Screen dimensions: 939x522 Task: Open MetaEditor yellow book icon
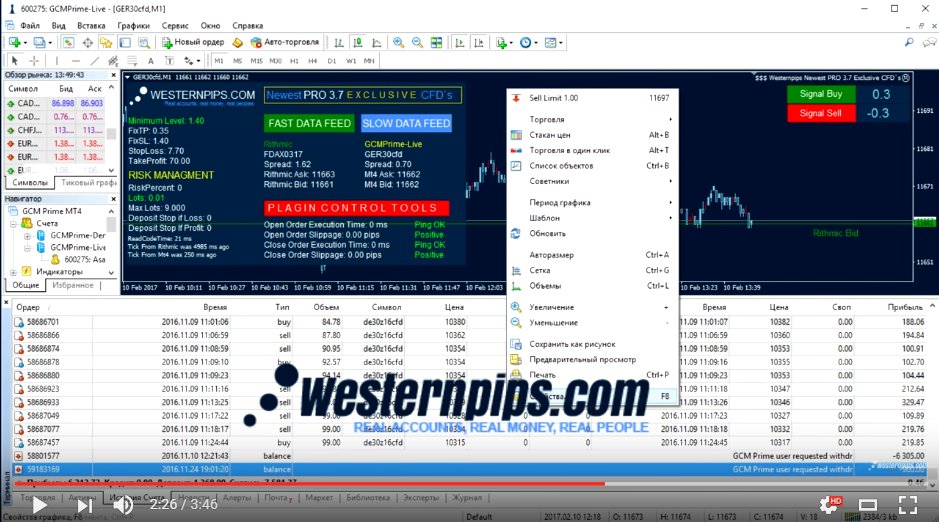237,43
